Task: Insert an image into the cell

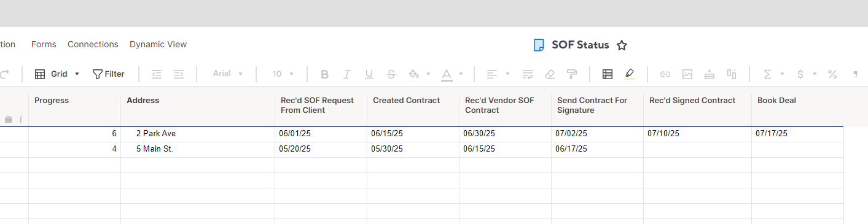Action: click(x=687, y=74)
